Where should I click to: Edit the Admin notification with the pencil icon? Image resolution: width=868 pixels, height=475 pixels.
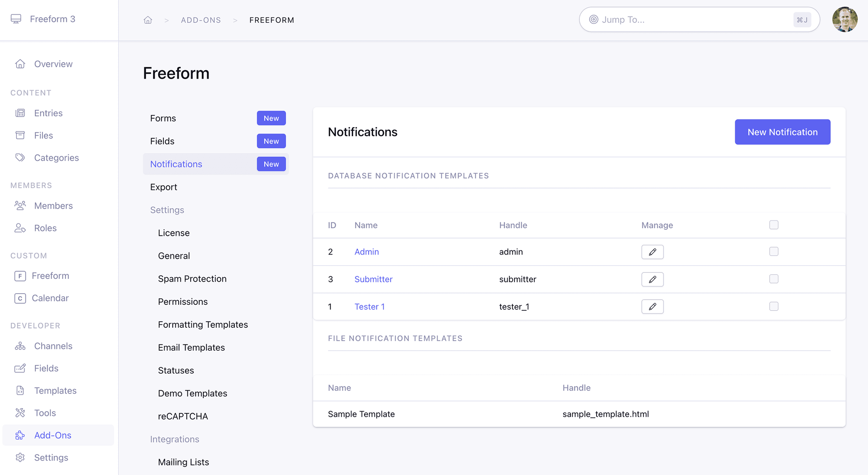click(652, 252)
